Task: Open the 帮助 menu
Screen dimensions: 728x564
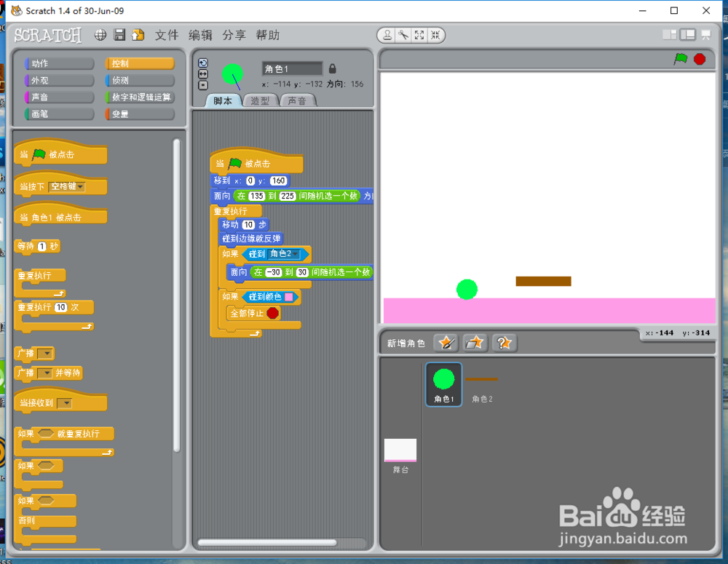Action: click(268, 35)
